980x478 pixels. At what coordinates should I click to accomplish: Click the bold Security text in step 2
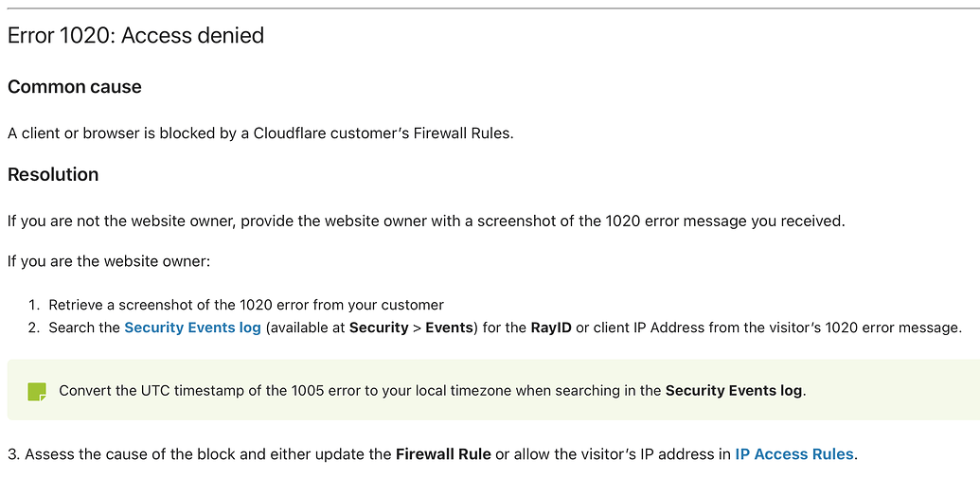click(379, 328)
